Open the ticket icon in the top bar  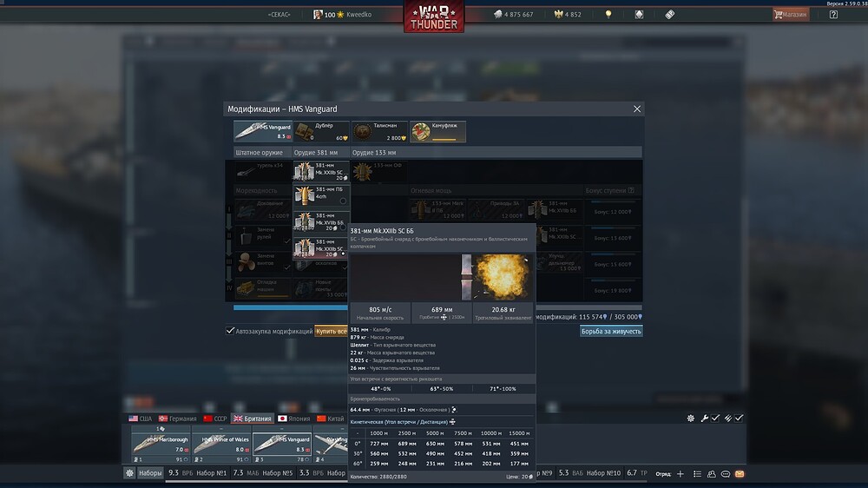click(669, 15)
